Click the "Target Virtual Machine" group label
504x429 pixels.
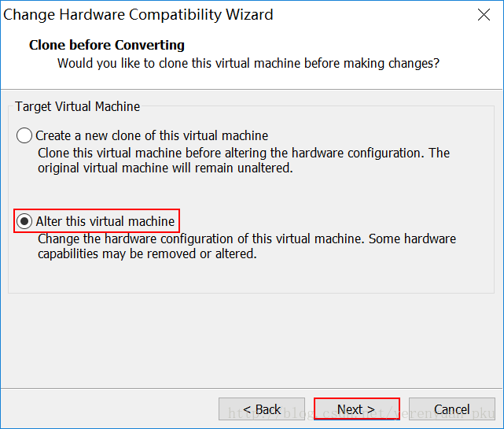[77, 106]
